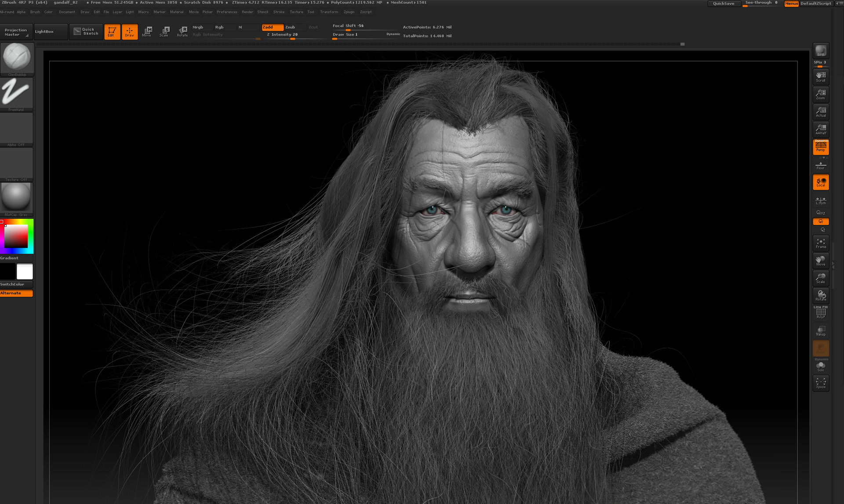844x504 pixels.
Task: Open the Stroke menu
Action: pyautogui.click(x=279, y=12)
